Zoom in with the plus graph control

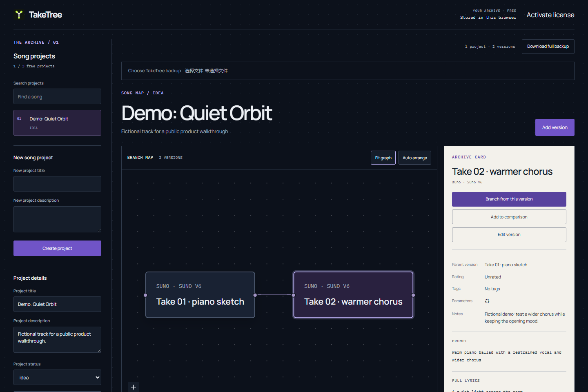134,387
